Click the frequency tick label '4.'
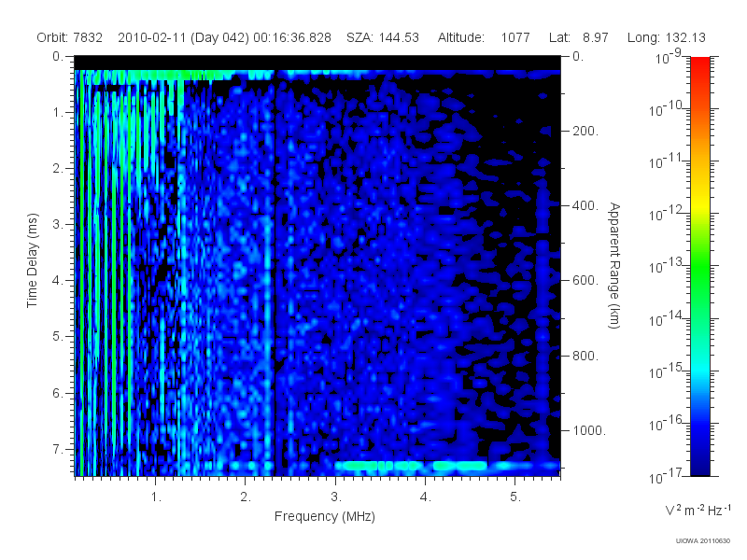Image resolution: width=747 pixels, height=560 pixels. pyautogui.click(x=426, y=497)
